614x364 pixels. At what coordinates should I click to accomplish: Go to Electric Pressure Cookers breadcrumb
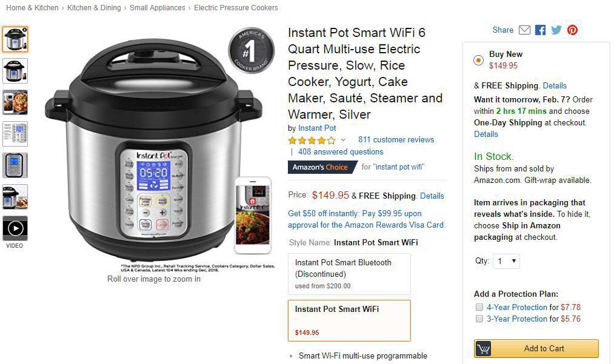coord(236,8)
